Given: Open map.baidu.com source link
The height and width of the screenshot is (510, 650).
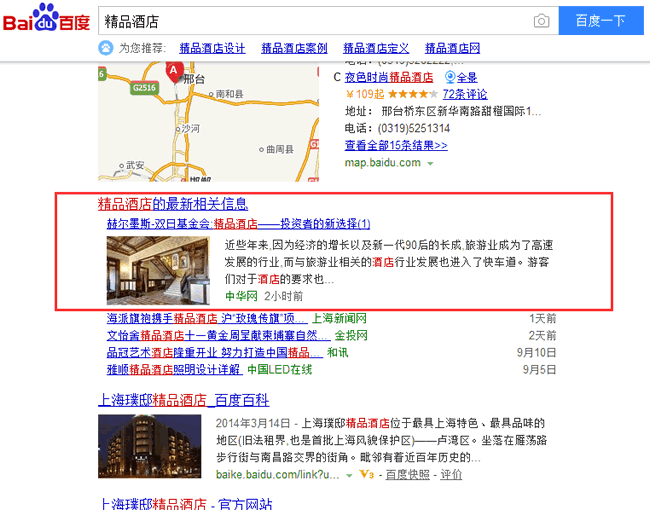Looking at the screenshot, I should click(x=383, y=163).
